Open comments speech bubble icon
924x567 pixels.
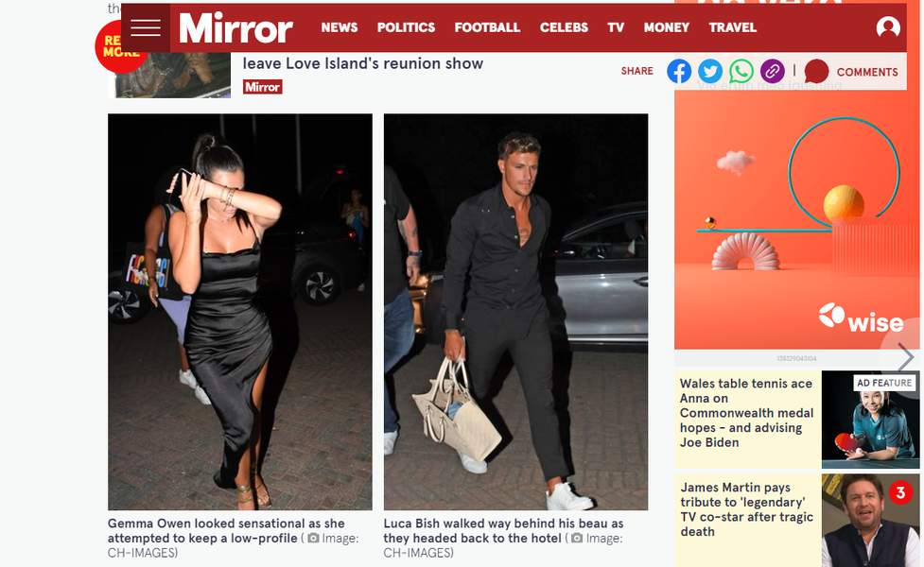click(x=816, y=71)
